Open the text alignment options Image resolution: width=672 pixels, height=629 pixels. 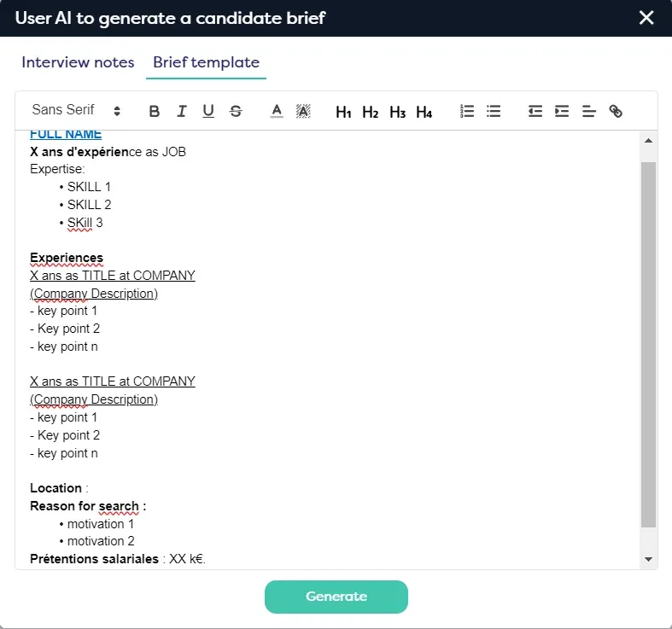pyautogui.click(x=589, y=111)
